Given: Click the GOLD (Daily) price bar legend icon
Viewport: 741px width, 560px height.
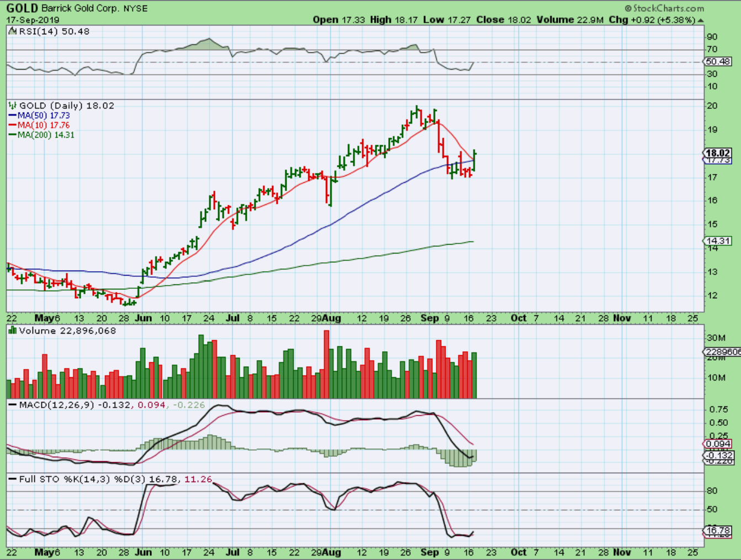Looking at the screenshot, I should click(13, 105).
